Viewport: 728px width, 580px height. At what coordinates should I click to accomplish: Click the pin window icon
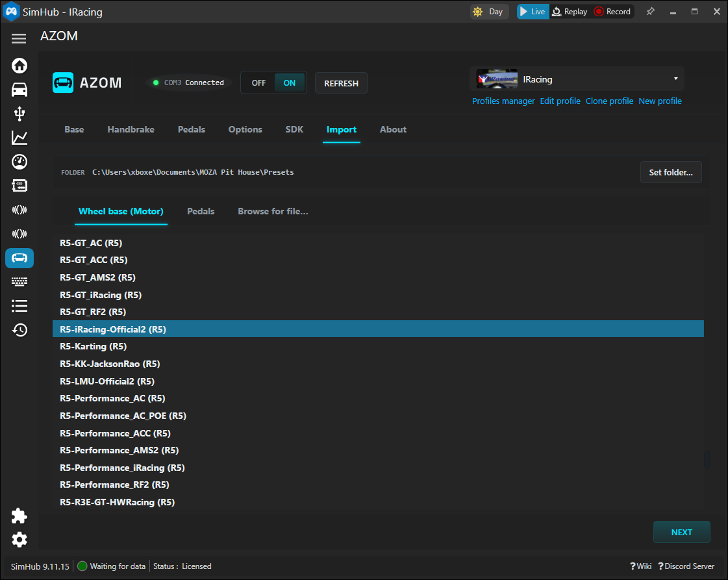(x=651, y=12)
